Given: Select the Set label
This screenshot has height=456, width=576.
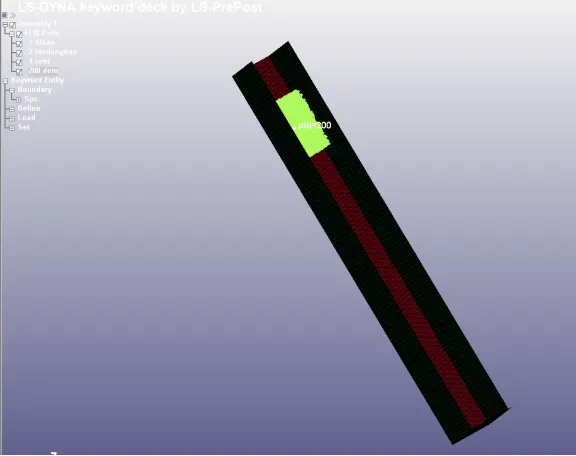Looking at the screenshot, I should click(x=24, y=127).
